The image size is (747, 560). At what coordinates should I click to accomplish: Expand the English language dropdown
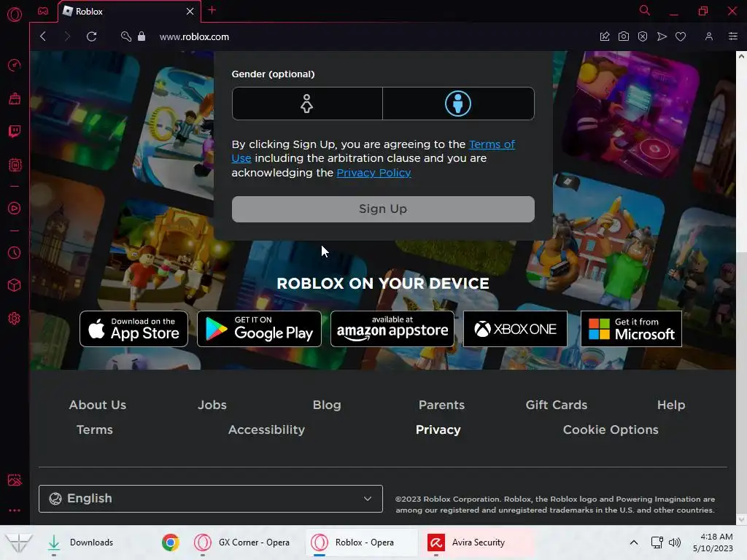pos(211,499)
